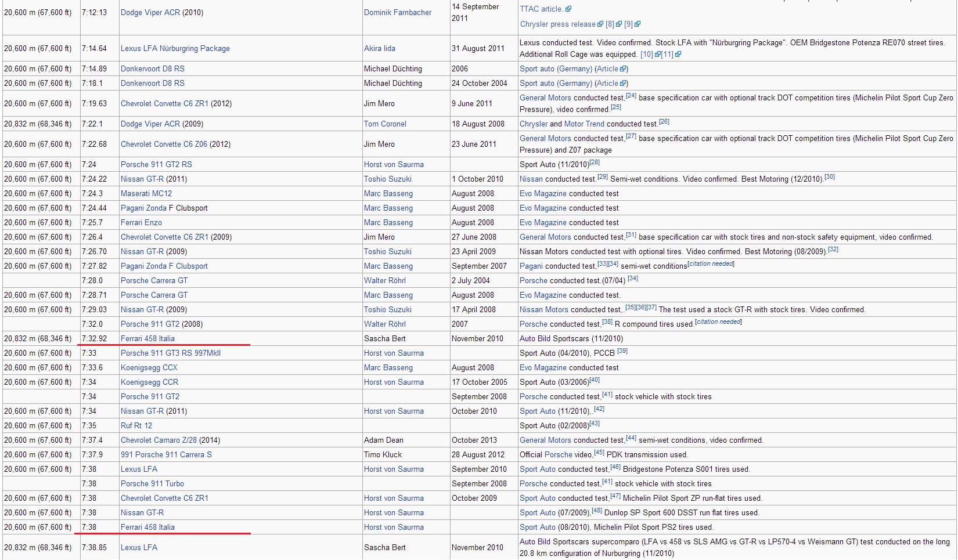Open the Maserati MC12 link

[x=146, y=193]
